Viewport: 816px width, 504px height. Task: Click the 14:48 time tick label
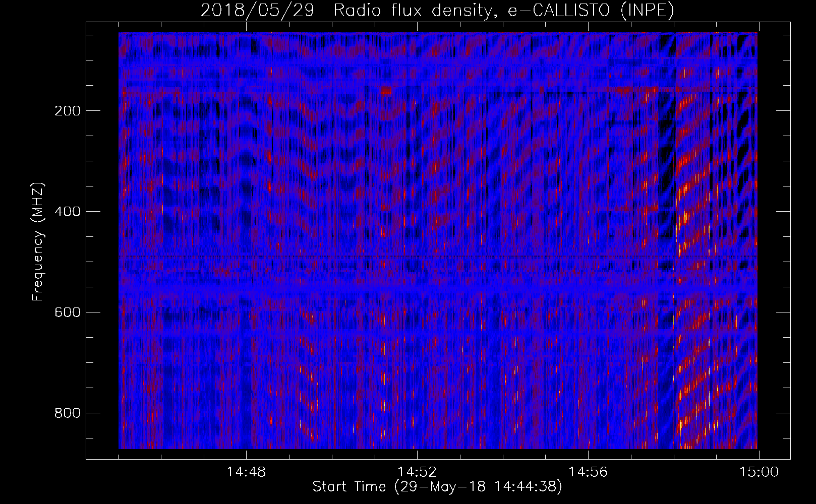tap(246, 472)
